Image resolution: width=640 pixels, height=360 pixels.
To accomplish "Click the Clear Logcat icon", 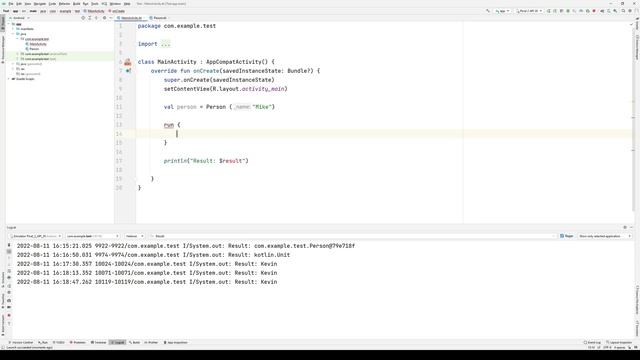I will click(x=9, y=245).
